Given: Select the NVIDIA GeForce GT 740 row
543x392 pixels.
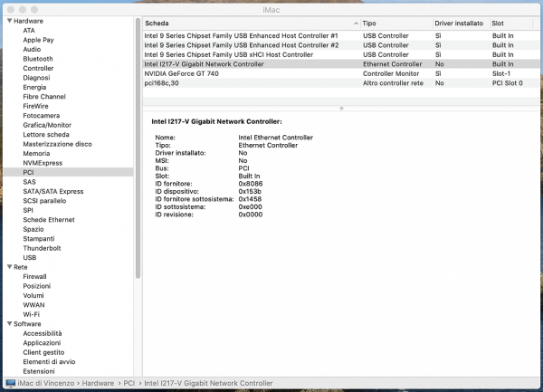Looking at the screenshot, I should 194,73.
